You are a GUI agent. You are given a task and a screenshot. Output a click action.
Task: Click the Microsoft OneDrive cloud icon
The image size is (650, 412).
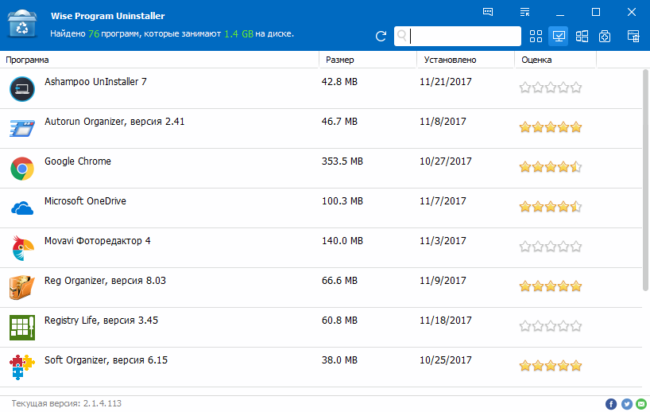(x=22, y=208)
